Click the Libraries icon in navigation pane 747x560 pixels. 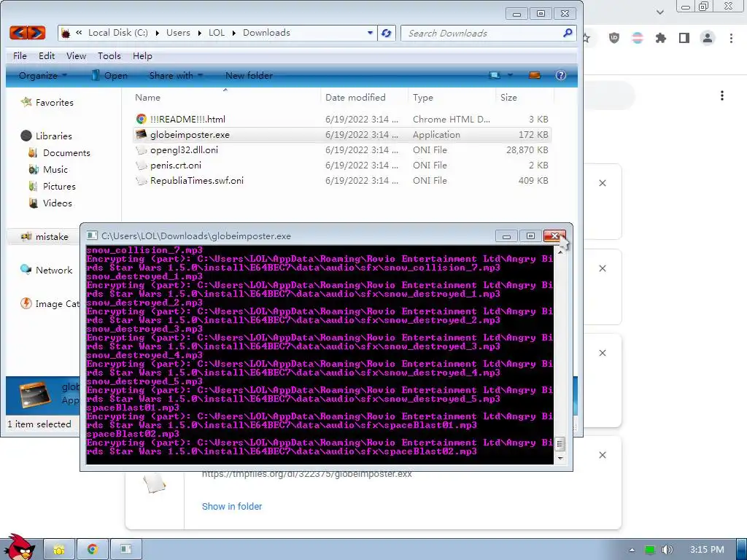click(x=26, y=136)
